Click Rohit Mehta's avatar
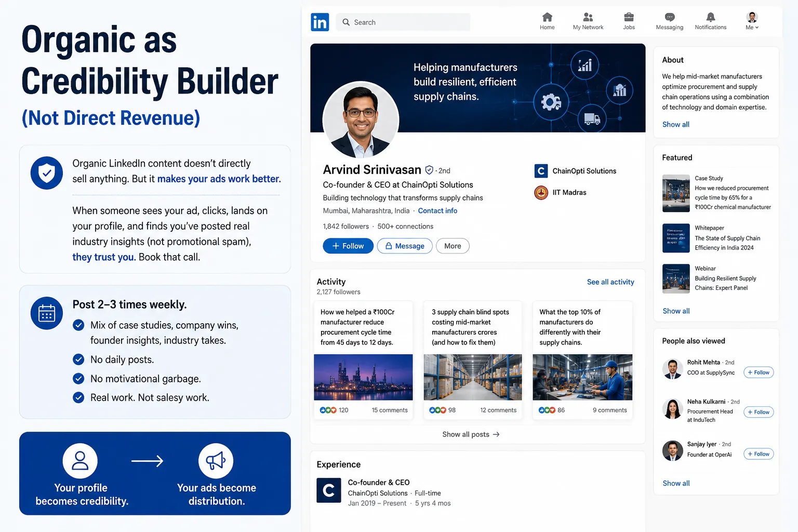 [673, 368]
